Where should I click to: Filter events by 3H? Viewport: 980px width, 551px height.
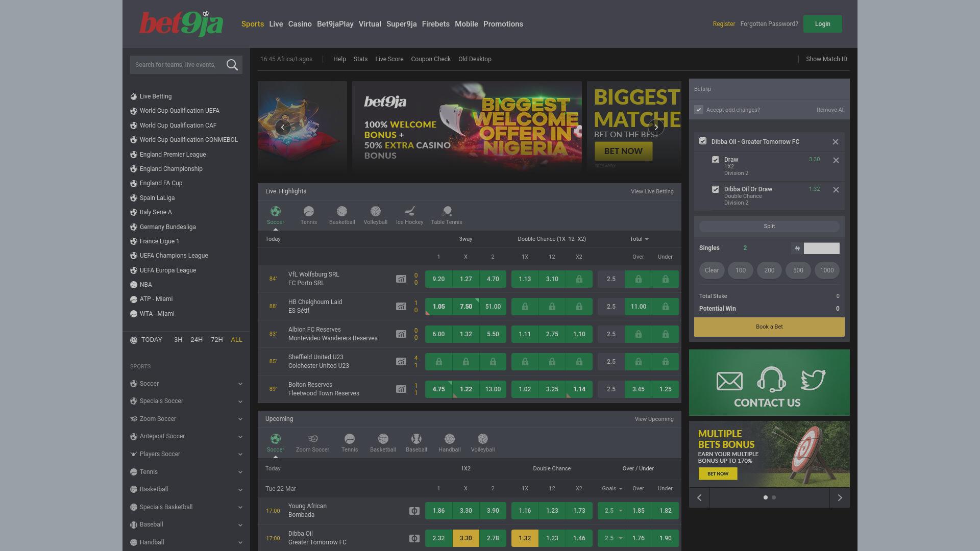pos(178,340)
